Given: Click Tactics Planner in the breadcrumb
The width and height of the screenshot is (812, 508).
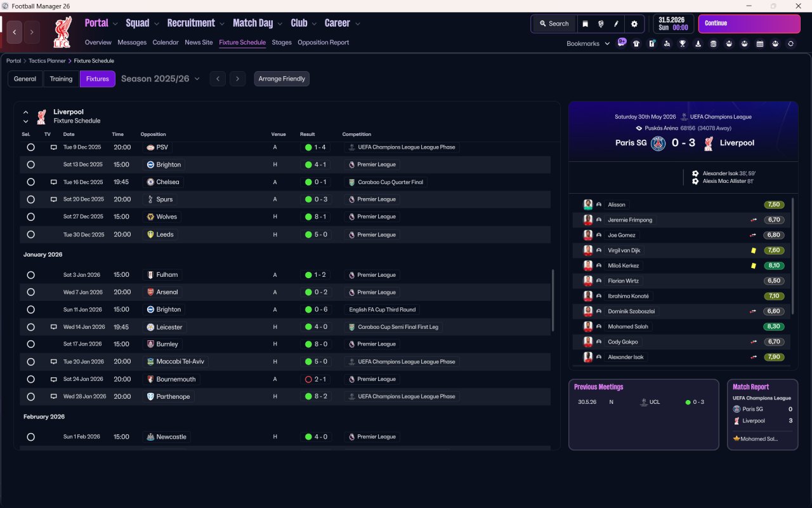Looking at the screenshot, I should point(48,61).
